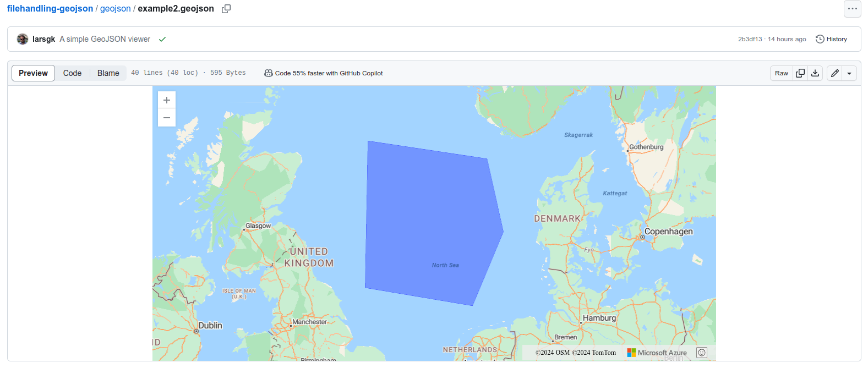Click the map feedback smiley icon
Screen dimensions: 868x379
point(702,353)
